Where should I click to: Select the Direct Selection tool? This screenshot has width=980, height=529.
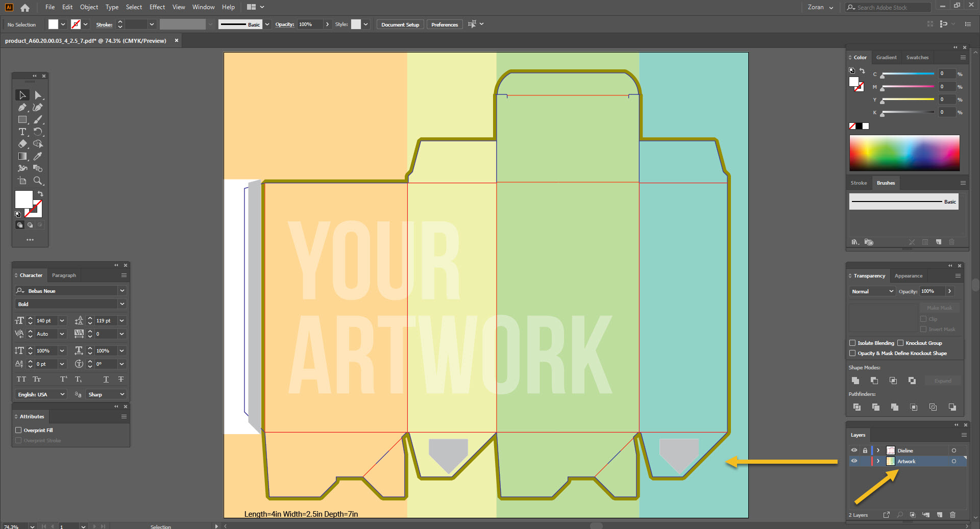point(38,95)
